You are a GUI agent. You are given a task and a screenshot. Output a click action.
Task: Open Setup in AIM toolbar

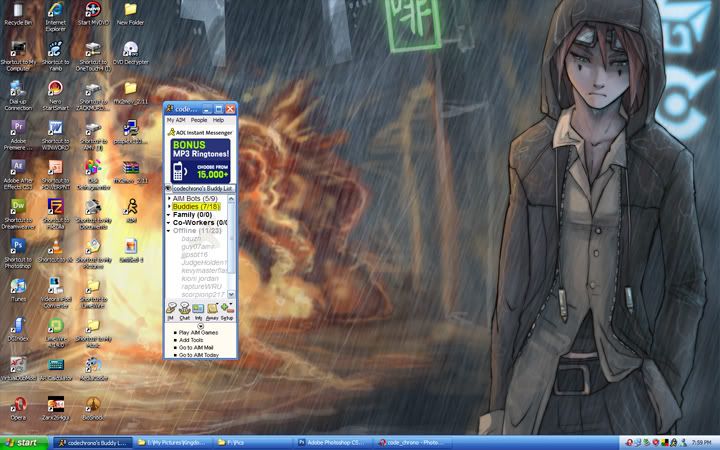[227, 311]
